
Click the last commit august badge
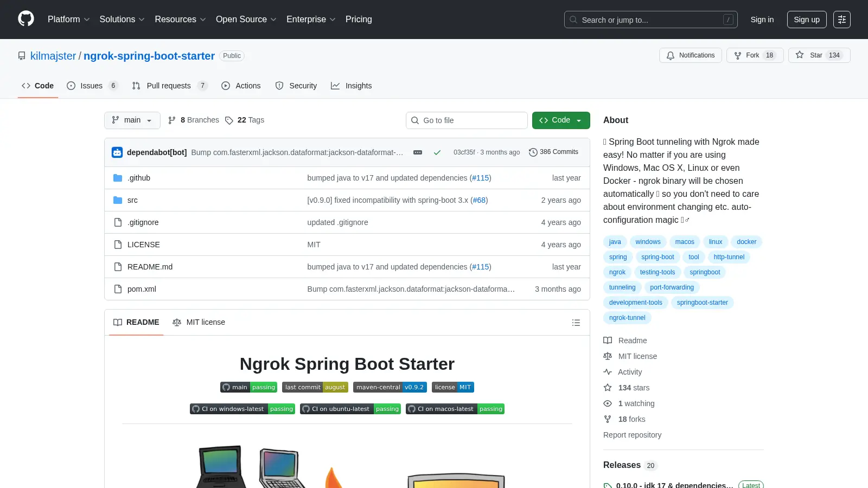pyautogui.click(x=315, y=387)
